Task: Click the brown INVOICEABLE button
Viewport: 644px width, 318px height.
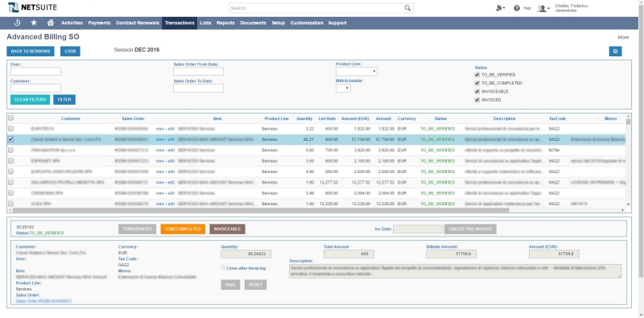Action: (227, 229)
